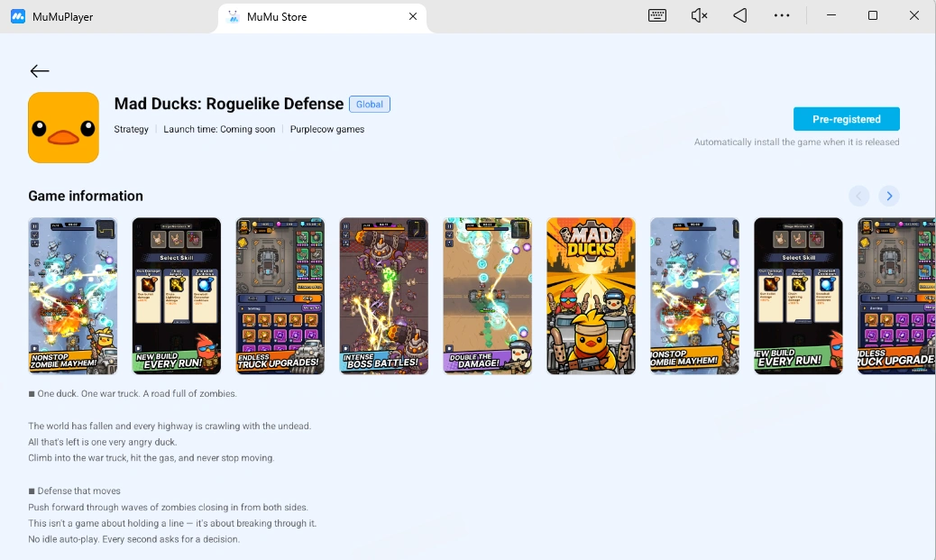Open Double the Damage screenshot
The height and width of the screenshot is (560, 936).
click(487, 296)
